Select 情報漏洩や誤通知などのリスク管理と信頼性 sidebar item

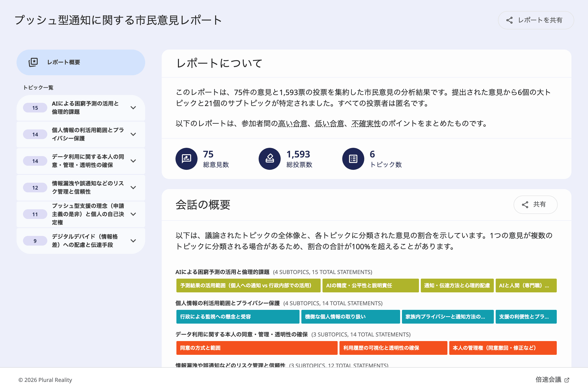point(81,188)
